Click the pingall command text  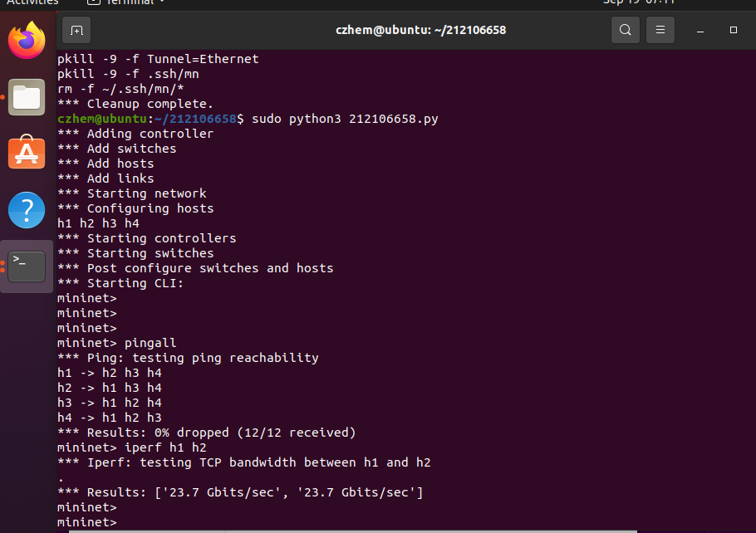pyautogui.click(x=150, y=343)
